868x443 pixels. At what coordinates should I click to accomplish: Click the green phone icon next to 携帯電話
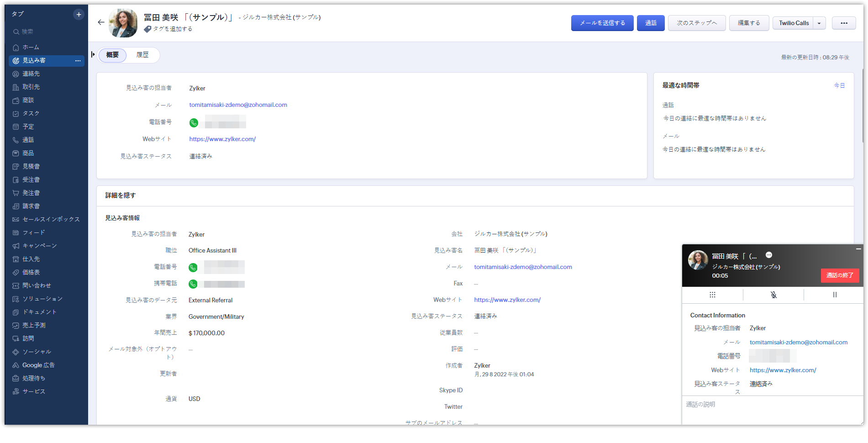click(x=193, y=284)
